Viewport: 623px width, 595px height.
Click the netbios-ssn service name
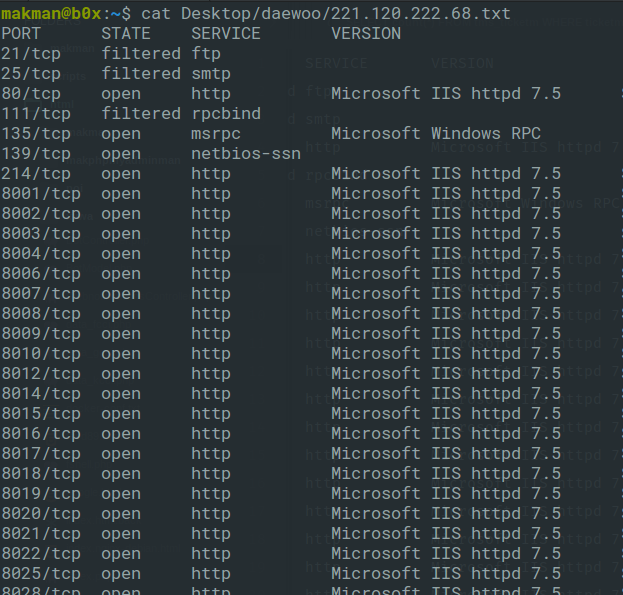[x=246, y=153]
